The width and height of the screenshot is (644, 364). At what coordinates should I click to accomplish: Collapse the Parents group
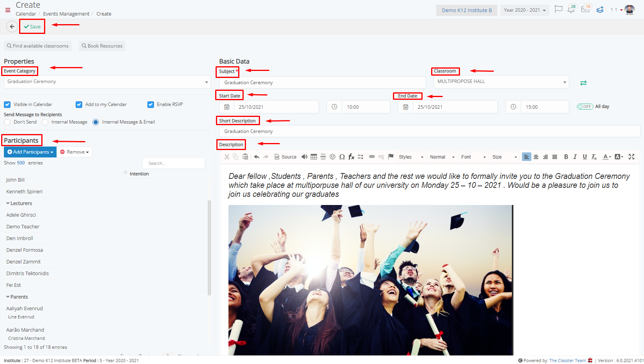(8, 297)
